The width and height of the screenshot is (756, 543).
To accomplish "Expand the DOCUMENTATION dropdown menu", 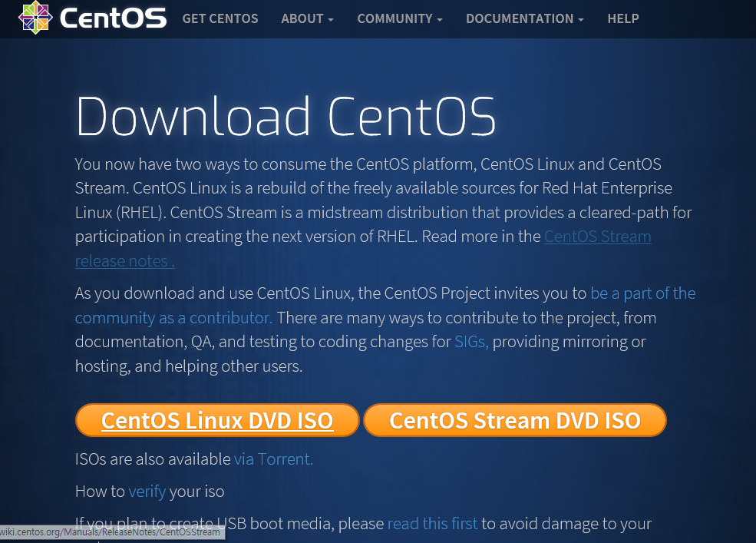I will [x=524, y=19].
